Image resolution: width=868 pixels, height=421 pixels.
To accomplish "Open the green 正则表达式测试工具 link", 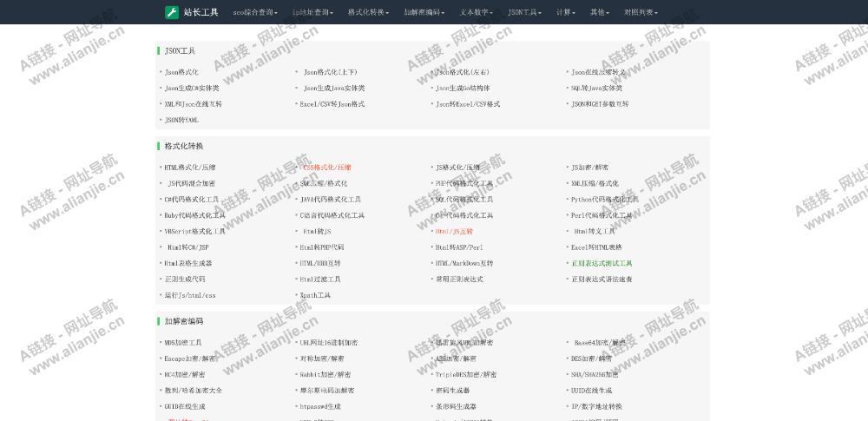I will 602,263.
